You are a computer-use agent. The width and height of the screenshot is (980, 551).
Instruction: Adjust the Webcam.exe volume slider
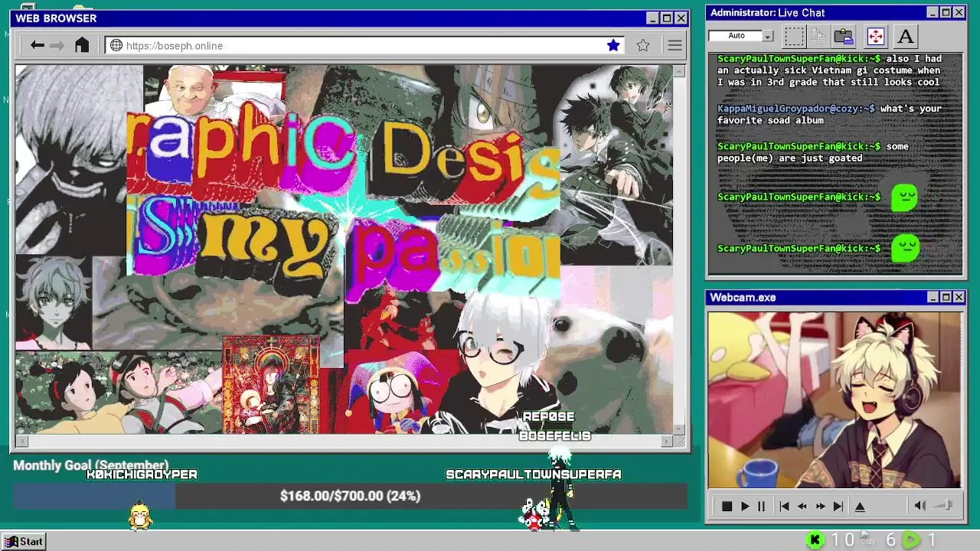click(943, 505)
